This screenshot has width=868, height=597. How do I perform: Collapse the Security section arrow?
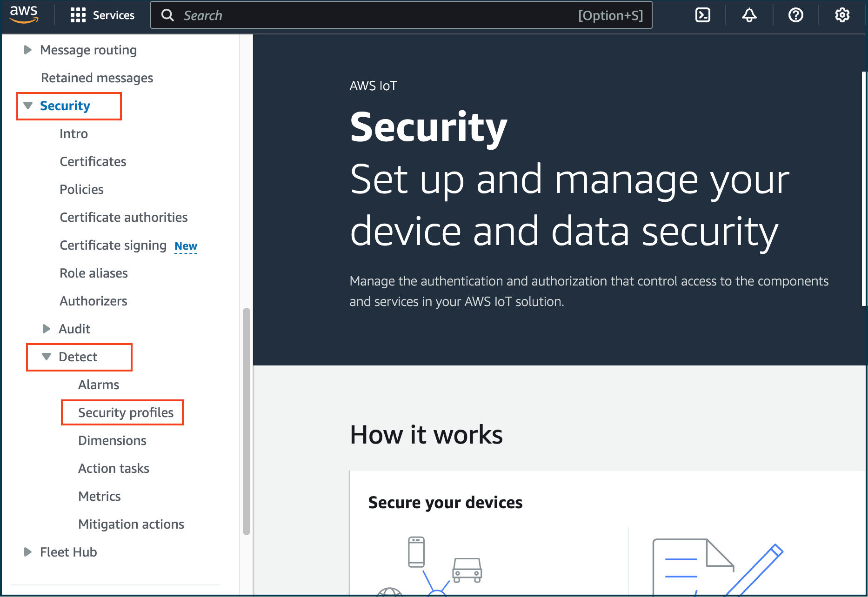click(28, 106)
